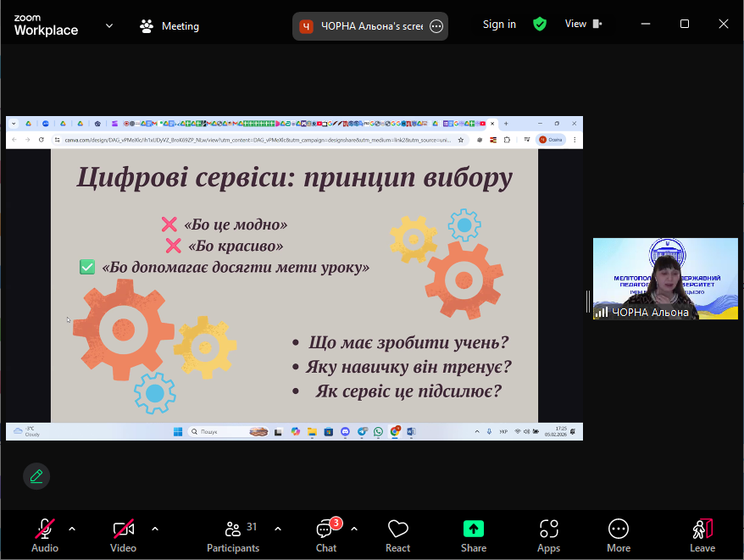
Task: Expand the arrow next to Participants
Action: click(278, 529)
